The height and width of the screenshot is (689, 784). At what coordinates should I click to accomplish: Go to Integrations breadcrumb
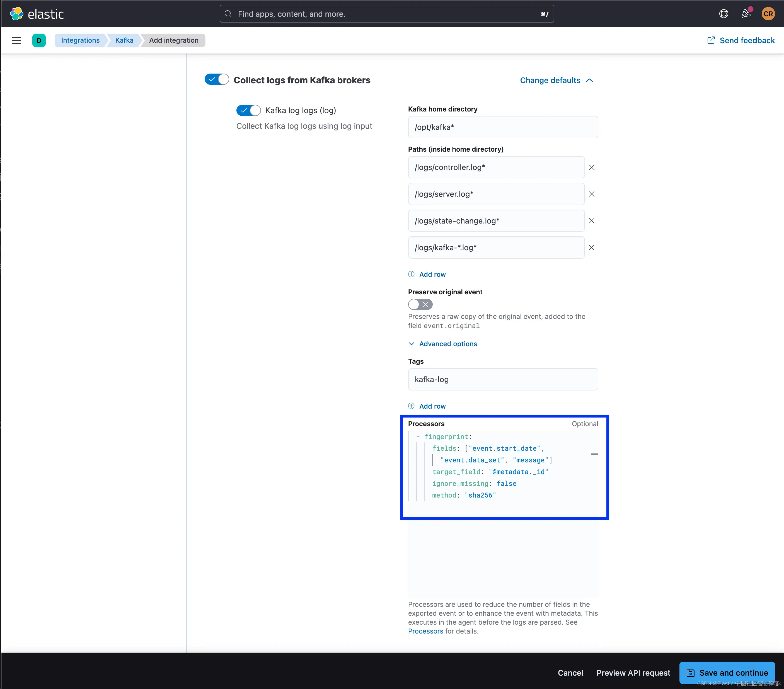pyautogui.click(x=80, y=40)
